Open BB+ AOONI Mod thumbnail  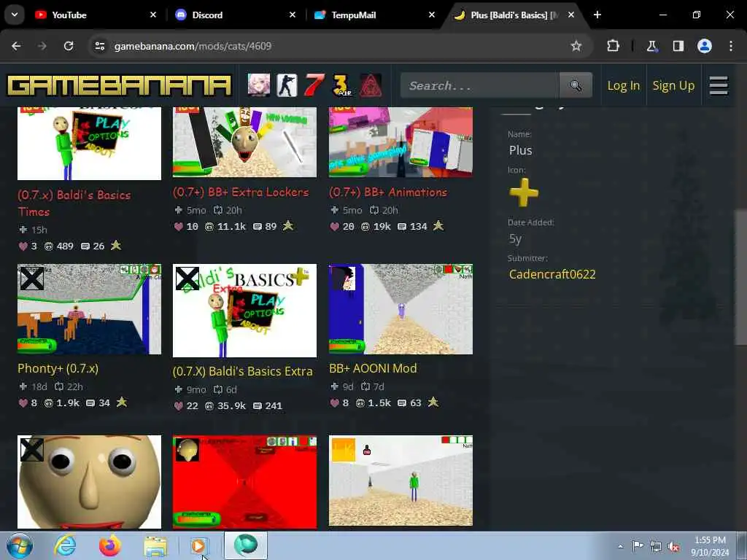click(x=400, y=309)
